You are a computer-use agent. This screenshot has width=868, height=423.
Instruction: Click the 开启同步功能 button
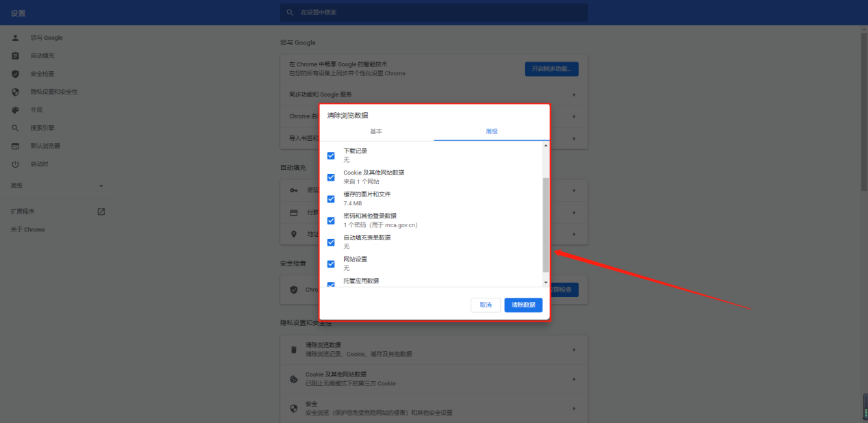point(551,68)
